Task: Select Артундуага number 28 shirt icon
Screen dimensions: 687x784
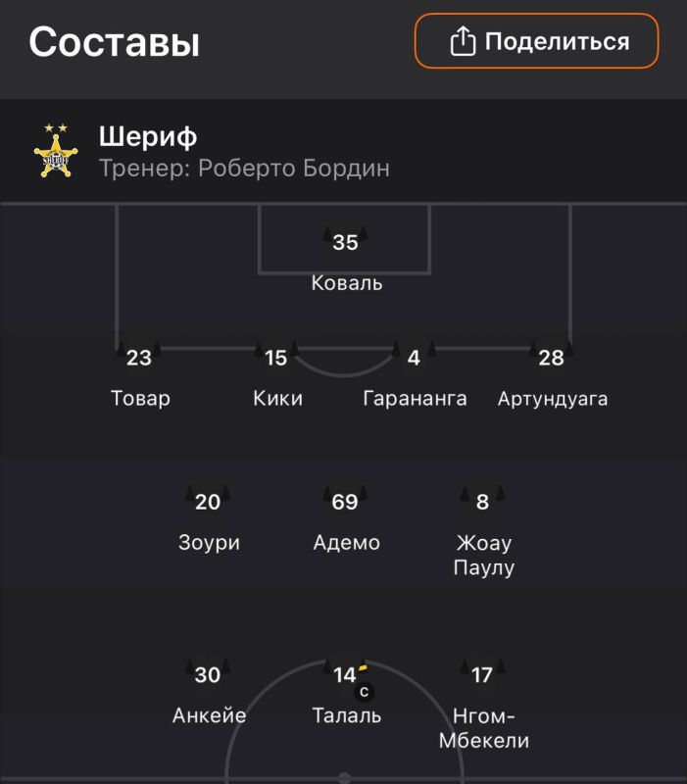Action: coord(551,358)
